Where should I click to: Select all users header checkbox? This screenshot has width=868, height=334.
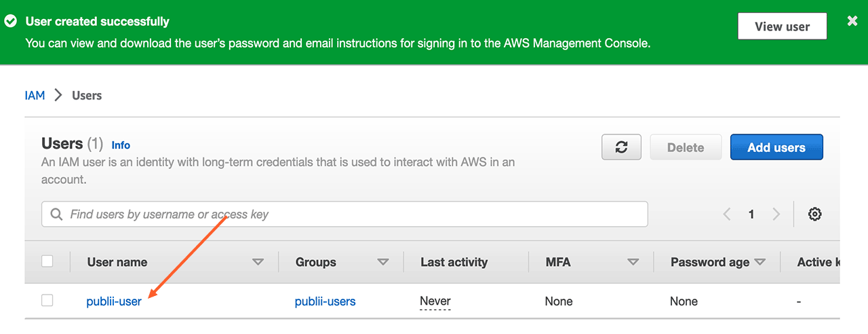click(47, 261)
